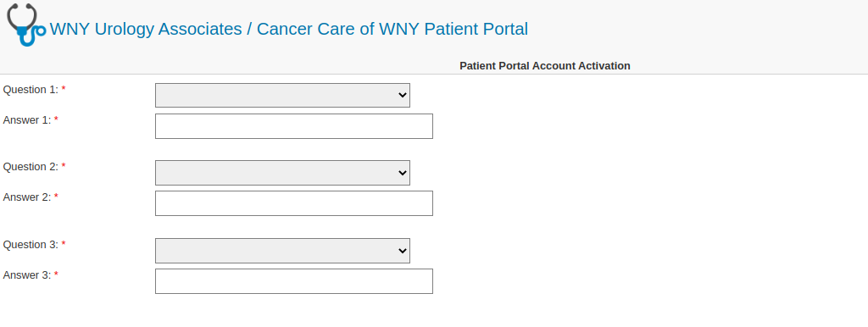
Task: Click the Answer 3 field label
Action: pyautogui.click(x=27, y=275)
